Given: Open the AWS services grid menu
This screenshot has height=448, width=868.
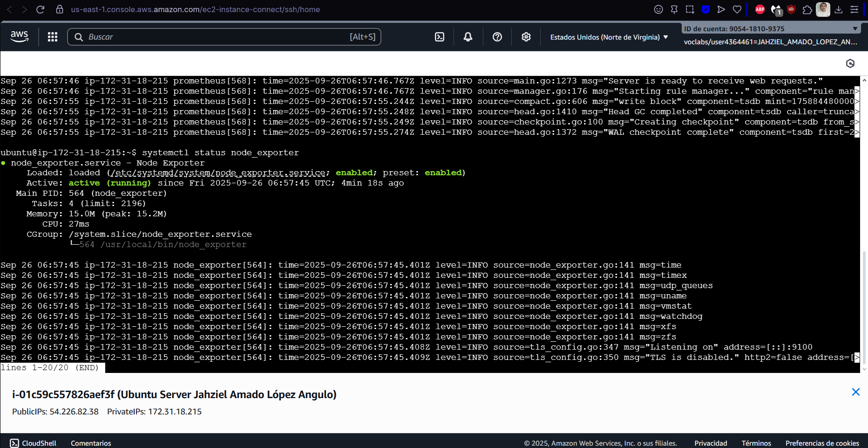Looking at the screenshot, I should coord(53,37).
